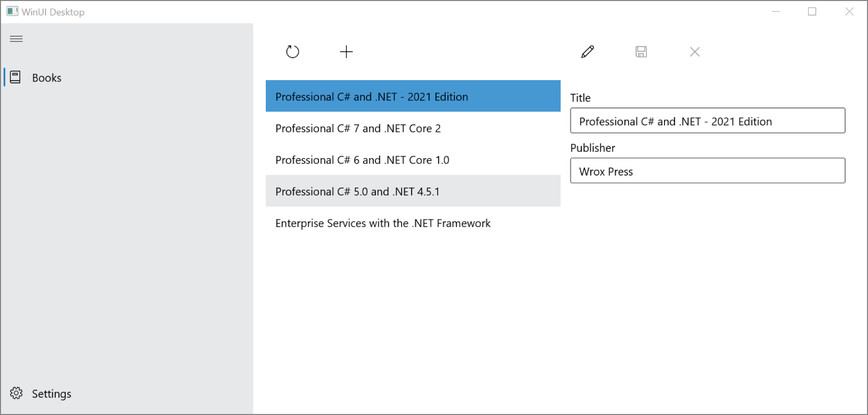
Task: Click the pencil edit icon
Action: click(587, 52)
